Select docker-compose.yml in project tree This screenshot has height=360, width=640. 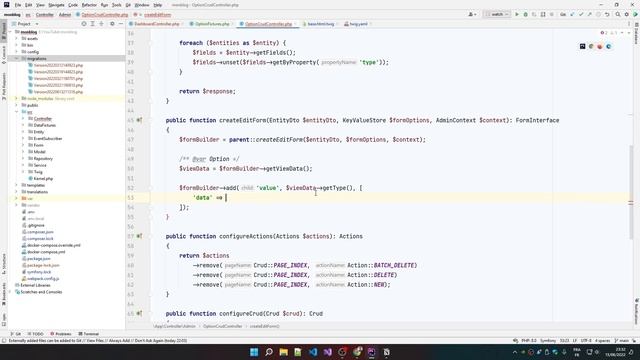coord(46,252)
